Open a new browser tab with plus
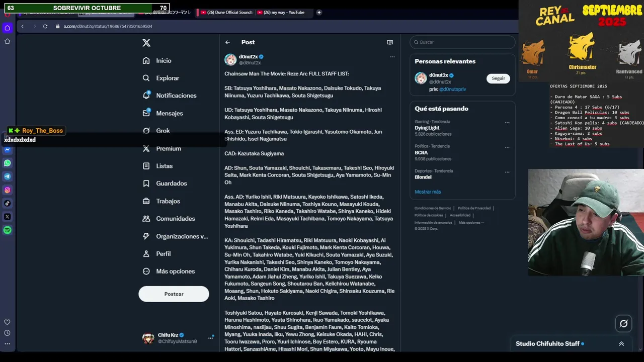 [x=319, y=13]
